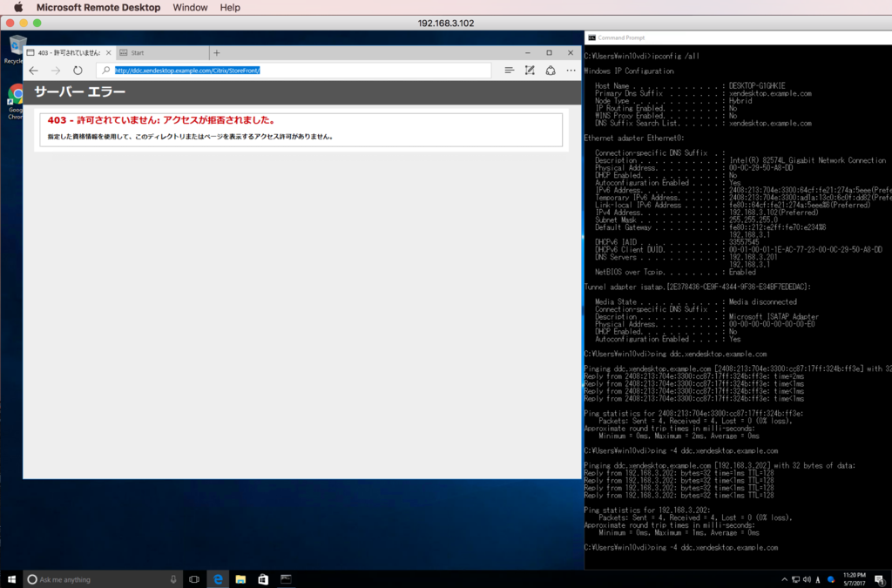Image resolution: width=892 pixels, height=588 pixels.
Task: Click the StoreFront URL address bar
Action: coord(294,71)
